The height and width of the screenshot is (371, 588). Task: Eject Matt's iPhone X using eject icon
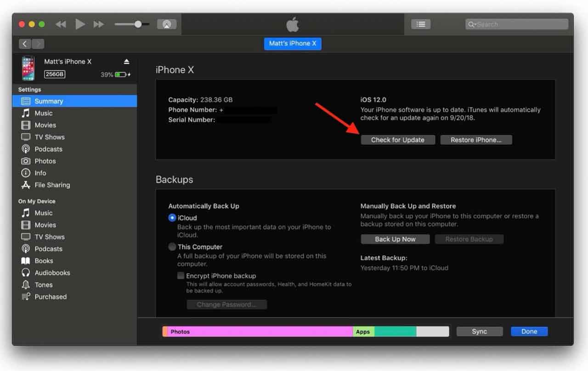coord(127,62)
